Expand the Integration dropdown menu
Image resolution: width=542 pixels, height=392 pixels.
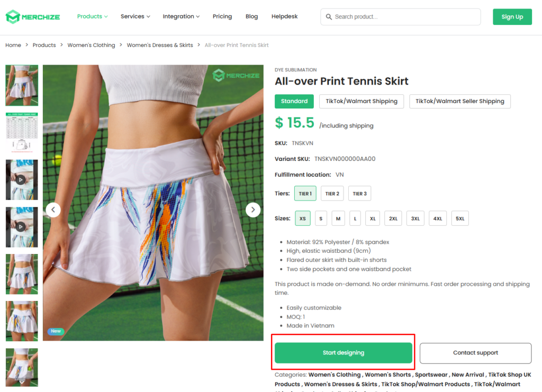(181, 16)
